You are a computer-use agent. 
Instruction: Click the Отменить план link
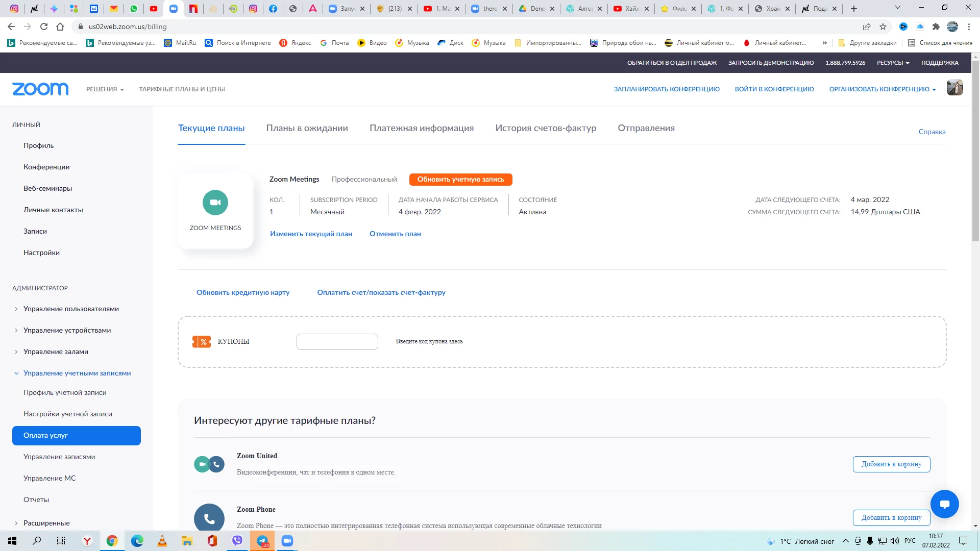coord(395,234)
